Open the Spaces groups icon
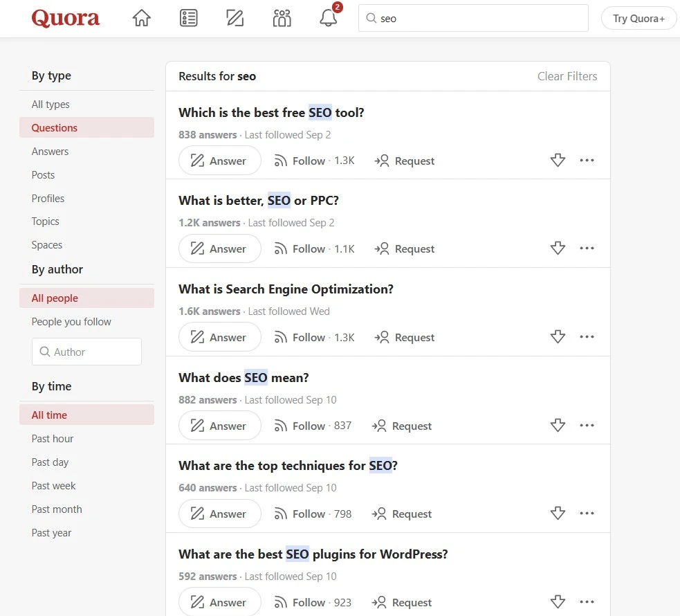The image size is (680, 616). 282,18
